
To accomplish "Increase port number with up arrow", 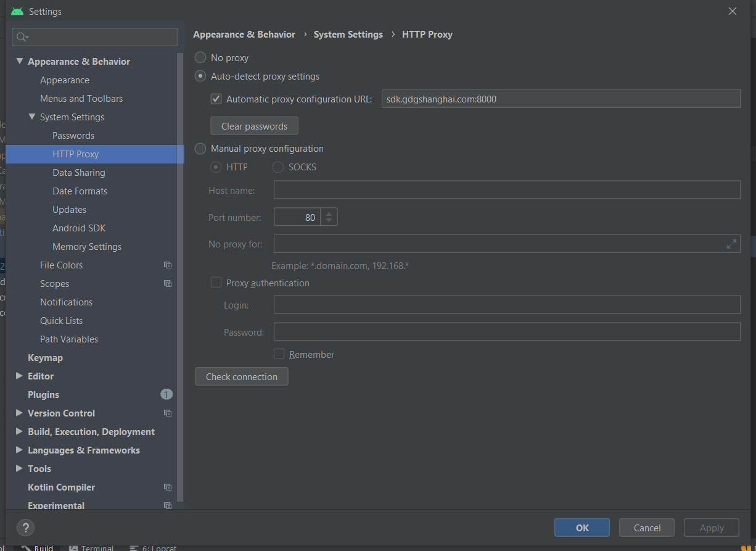I will pos(329,213).
